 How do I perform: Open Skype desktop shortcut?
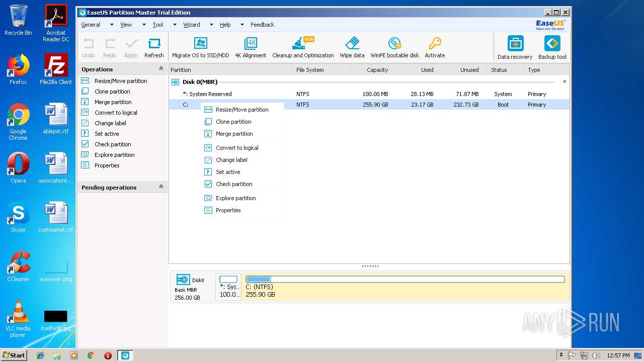coord(18,217)
